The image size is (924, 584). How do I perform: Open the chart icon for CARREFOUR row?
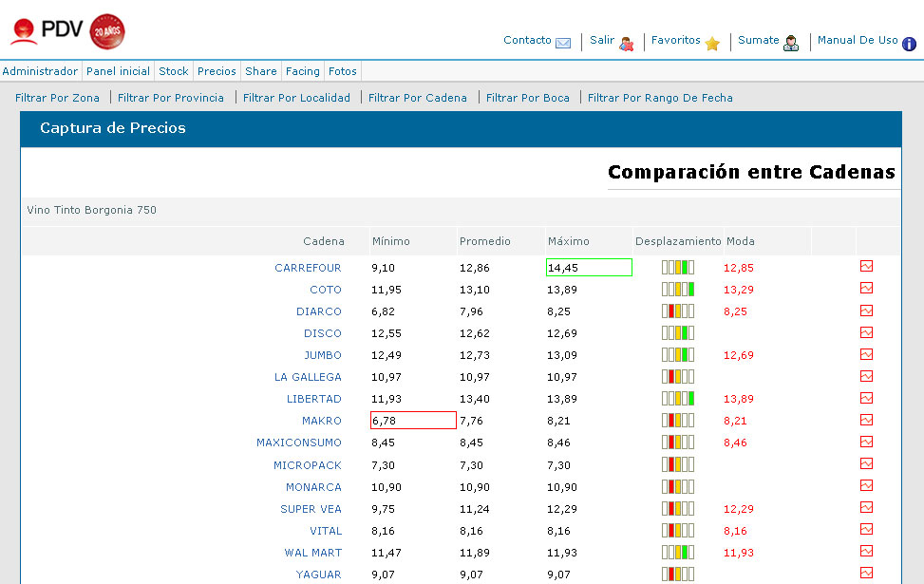click(866, 267)
